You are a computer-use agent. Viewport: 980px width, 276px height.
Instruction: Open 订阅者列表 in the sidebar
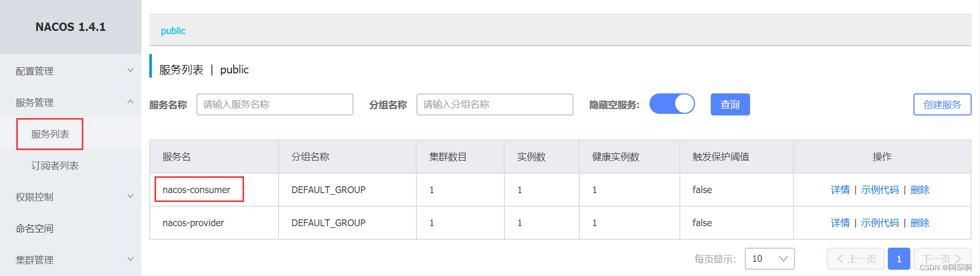55,166
